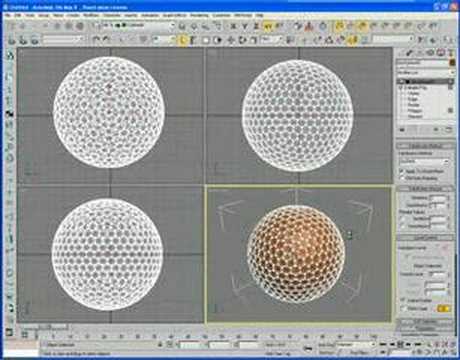Screen dimensions: 460x360
Task: Select the Polygon sub-object in the stack
Action: [415, 111]
